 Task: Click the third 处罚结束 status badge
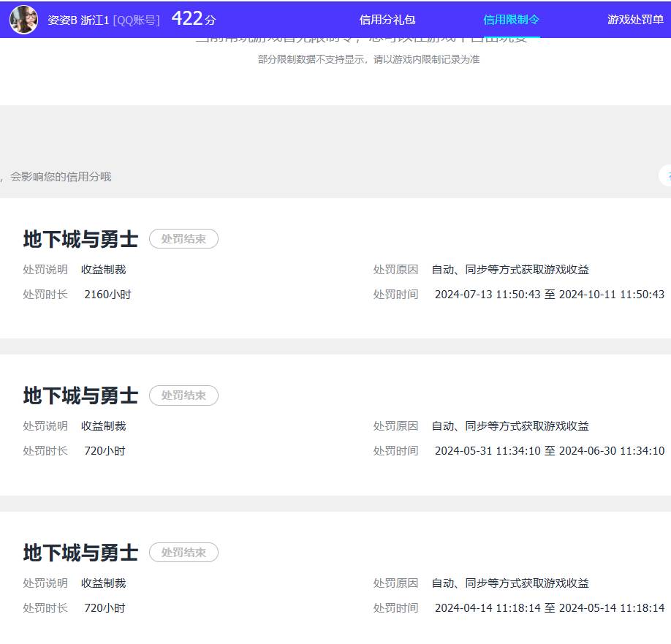pos(183,553)
